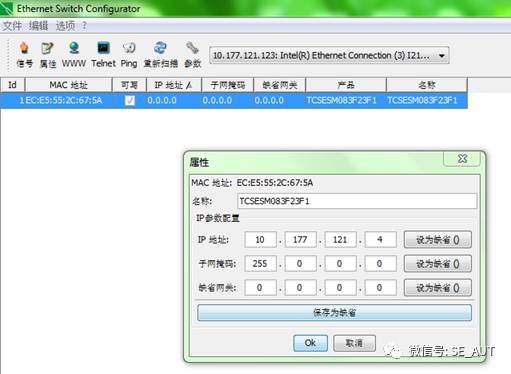The width and height of the screenshot is (511, 374).
Task: Click the Signal (信号) toolbar icon
Action: (25, 55)
